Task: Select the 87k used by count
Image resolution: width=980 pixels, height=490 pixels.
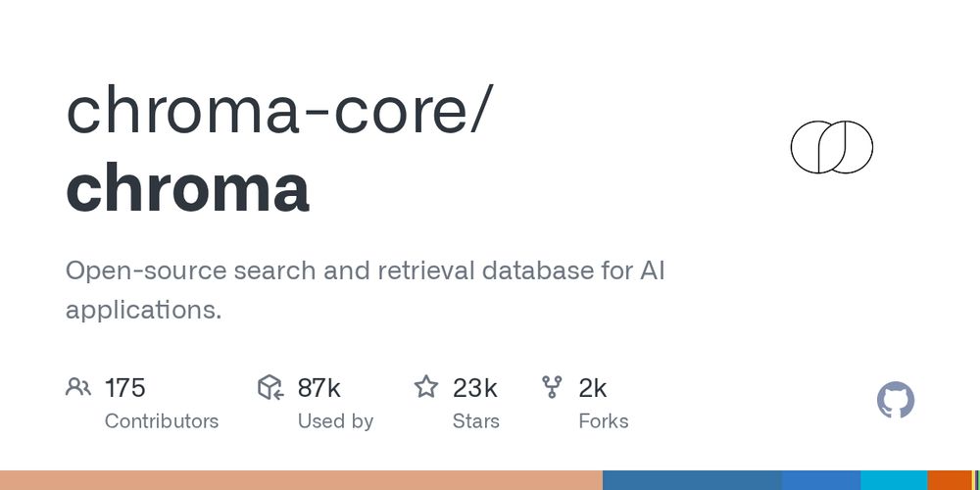Action: point(319,388)
